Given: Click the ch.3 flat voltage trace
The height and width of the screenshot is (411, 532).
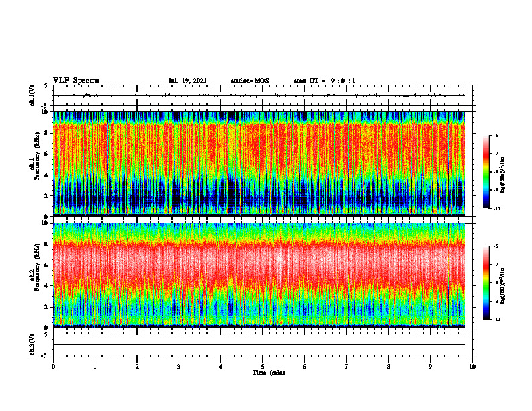Looking at the screenshot, I should [259, 345].
